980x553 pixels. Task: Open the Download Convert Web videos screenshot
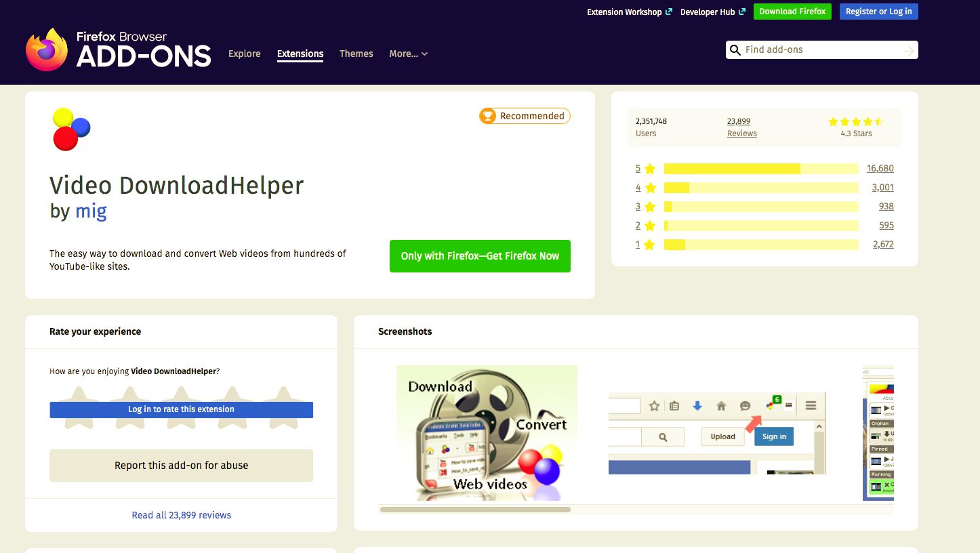[x=487, y=433]
